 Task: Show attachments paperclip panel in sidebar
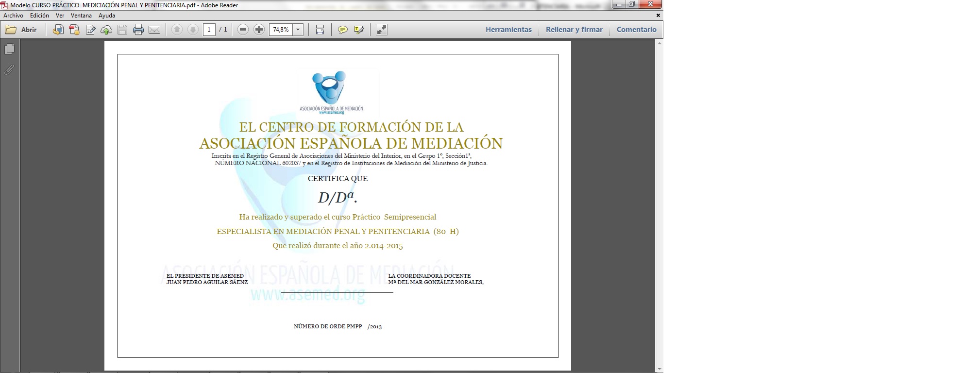click(9, 69)
